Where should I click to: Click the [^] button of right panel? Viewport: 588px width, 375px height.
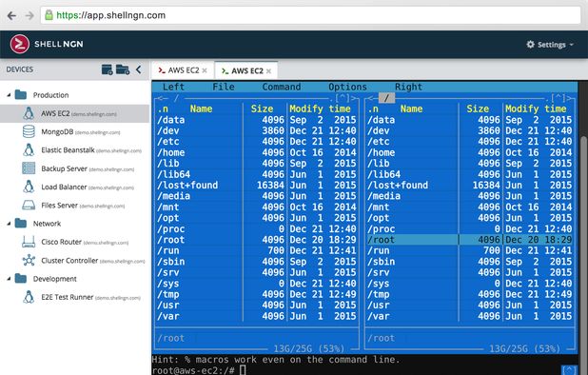point(558,99)
